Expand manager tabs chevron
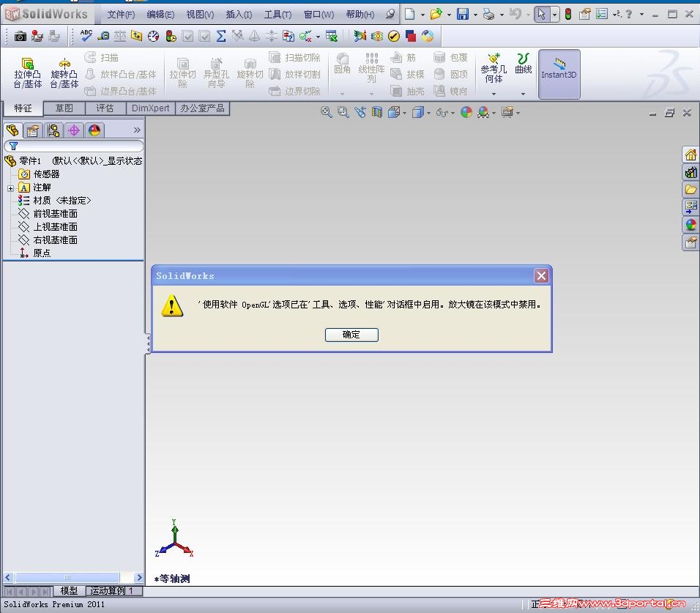Screen dimensions: 700x613 pos(137,130)
